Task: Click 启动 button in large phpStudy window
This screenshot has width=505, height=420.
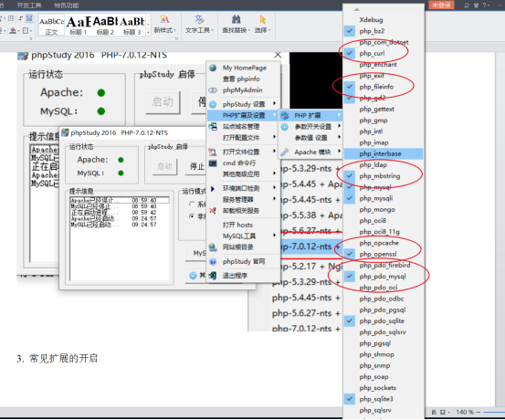Action: pos(163,102)
